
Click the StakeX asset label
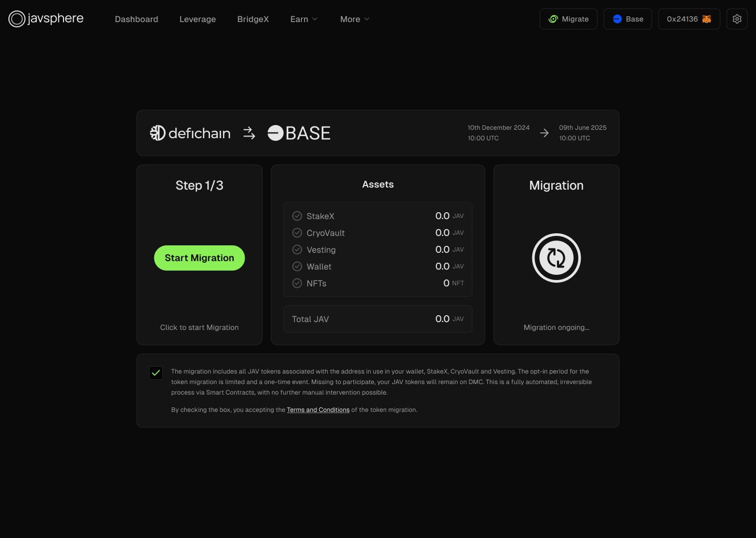click(320, 216)
